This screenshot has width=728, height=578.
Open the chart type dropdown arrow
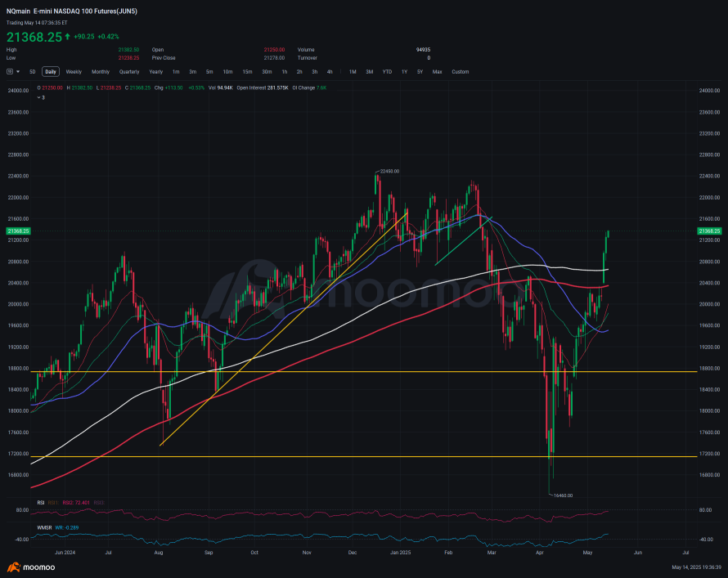(18, 72)
